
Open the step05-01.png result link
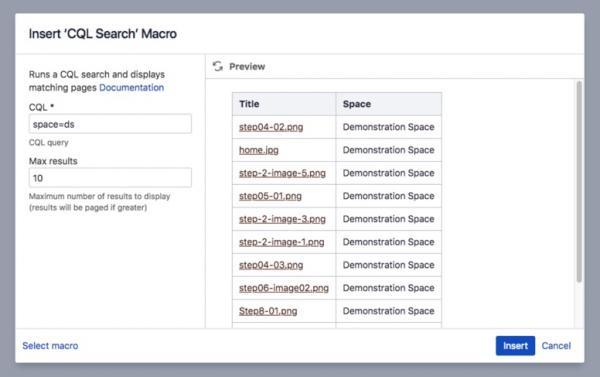pos(270,196)
